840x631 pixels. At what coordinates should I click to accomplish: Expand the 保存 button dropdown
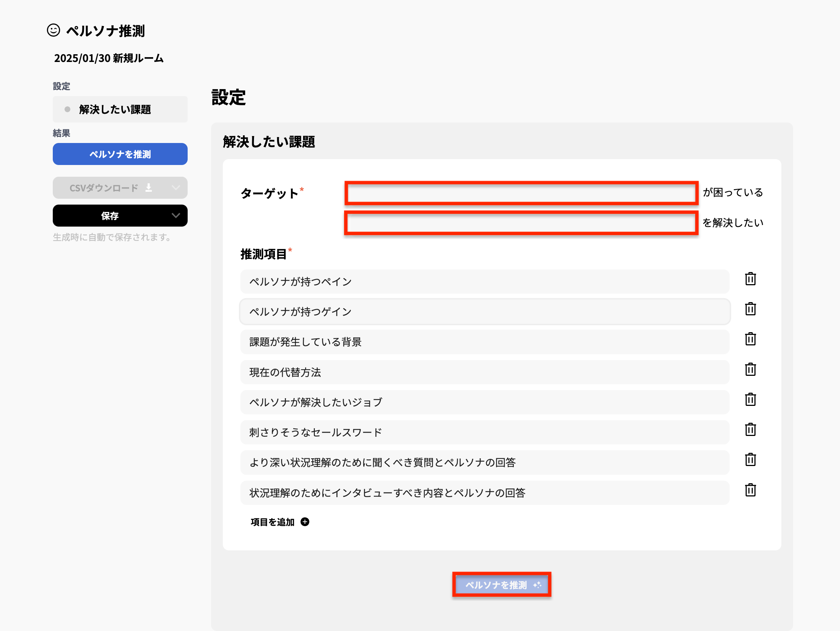click(176, 216)
